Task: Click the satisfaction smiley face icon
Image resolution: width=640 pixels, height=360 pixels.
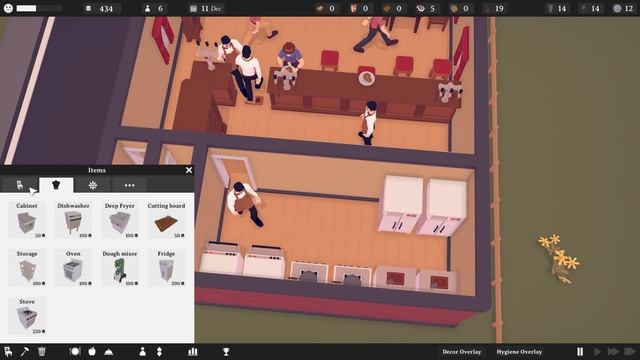Action: [x=8, y=8]
